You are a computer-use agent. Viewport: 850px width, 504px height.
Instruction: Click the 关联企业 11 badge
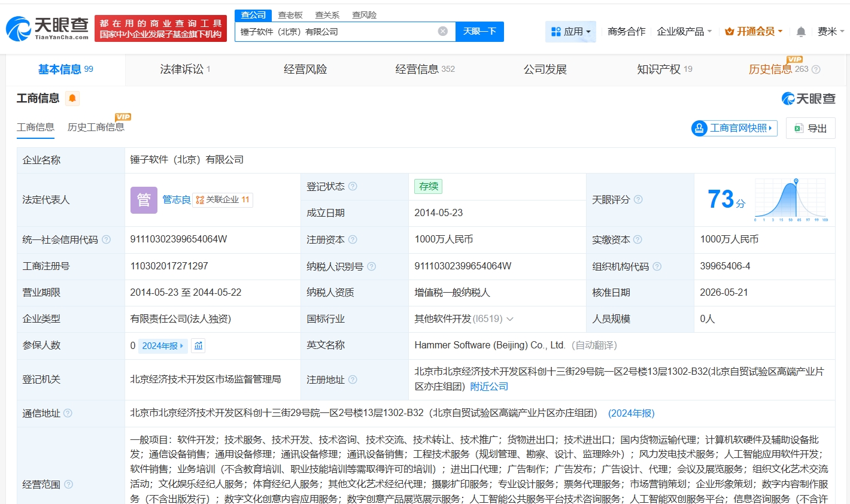pos(223,200)
